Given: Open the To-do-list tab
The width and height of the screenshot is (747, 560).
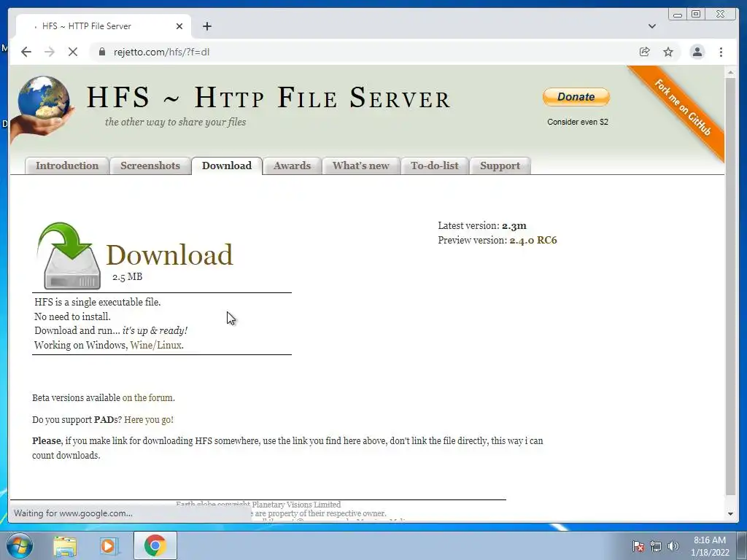Looking at the screenshot, I should [x=435, y=166].
